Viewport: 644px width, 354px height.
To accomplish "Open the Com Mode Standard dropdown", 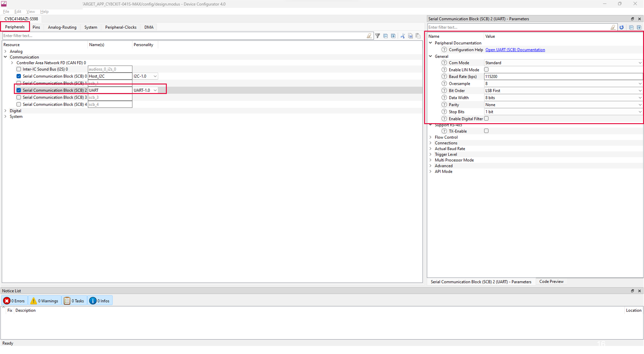I will [x=563, y=63].
